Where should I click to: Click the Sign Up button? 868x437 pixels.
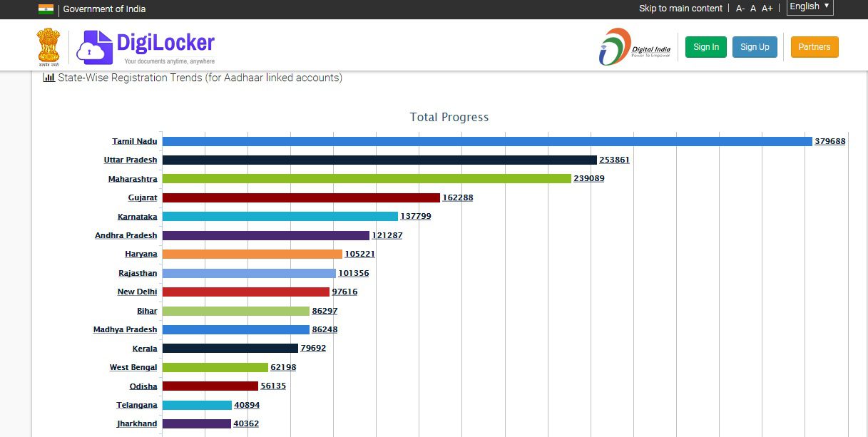[x=755, y=47]
